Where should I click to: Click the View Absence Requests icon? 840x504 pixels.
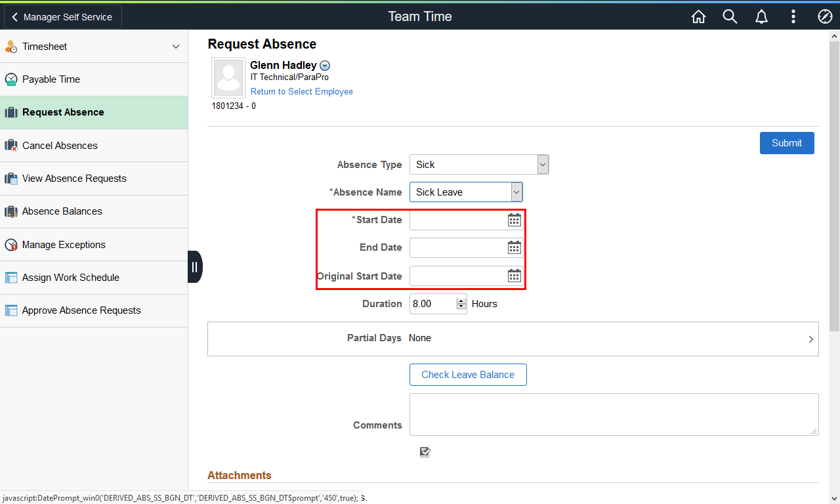(11, 178)
